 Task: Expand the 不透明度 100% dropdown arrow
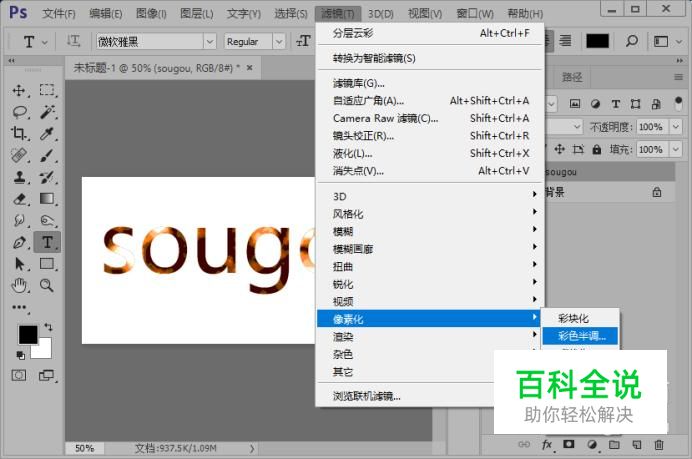click(x=676, y=127)
